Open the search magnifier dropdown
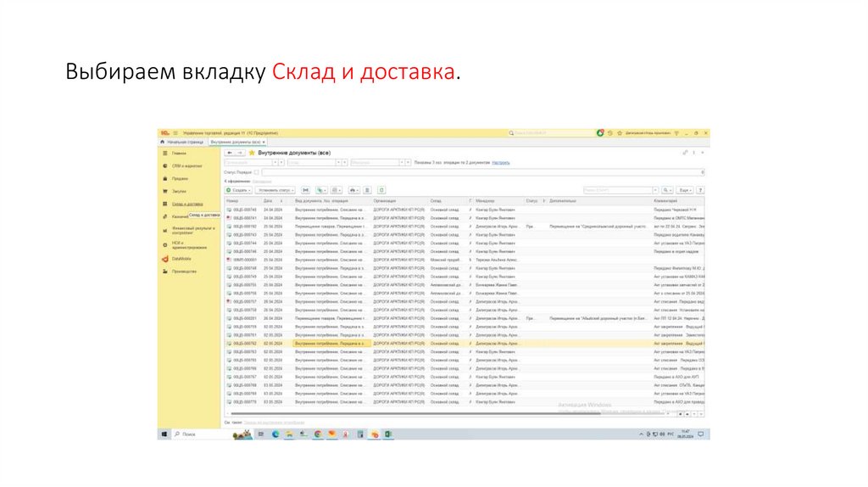 668,190
